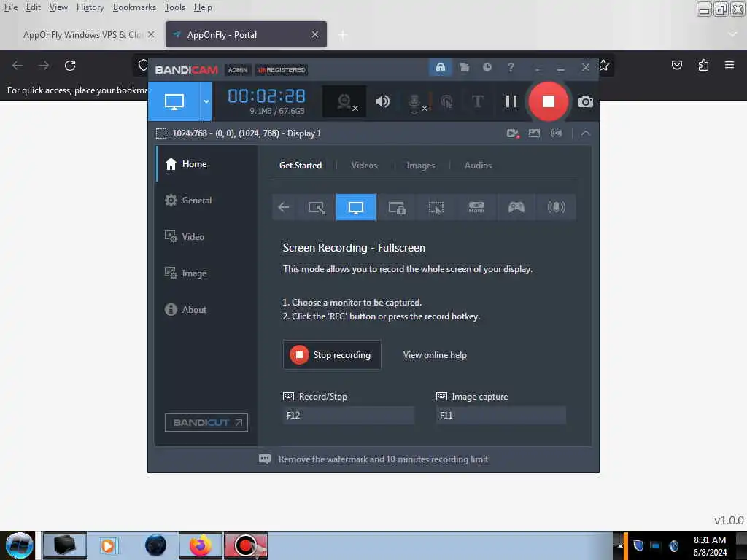The image size is (747, 560).
Task: Open the Firefox History menu
Action: pyautogui.click(x=90, y=7)
